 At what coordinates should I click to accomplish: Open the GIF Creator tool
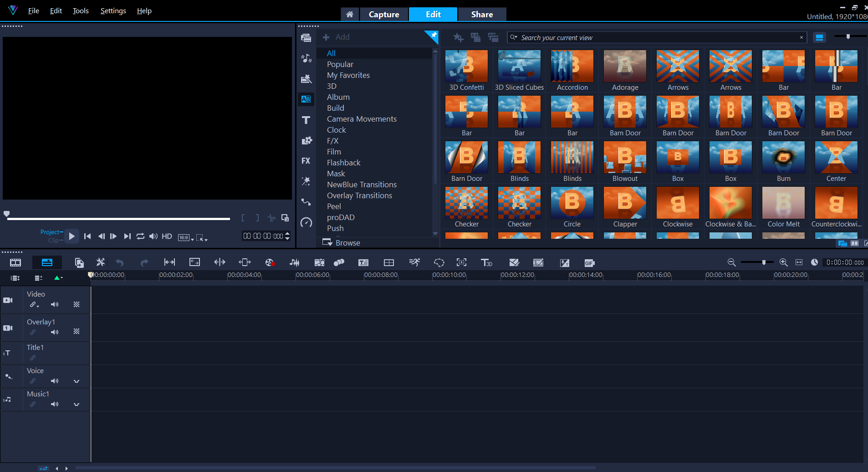click(589, 262)
